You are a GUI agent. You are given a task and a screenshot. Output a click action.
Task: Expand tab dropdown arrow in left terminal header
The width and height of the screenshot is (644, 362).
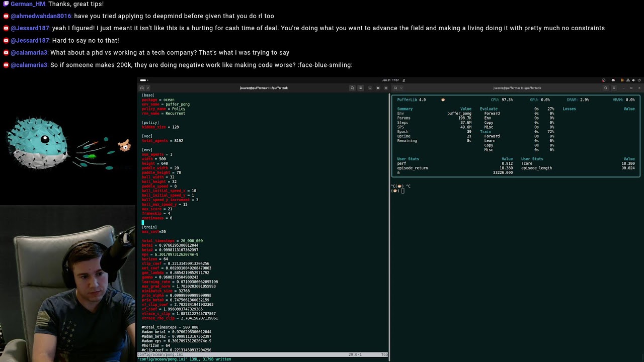tap(147, 88)
